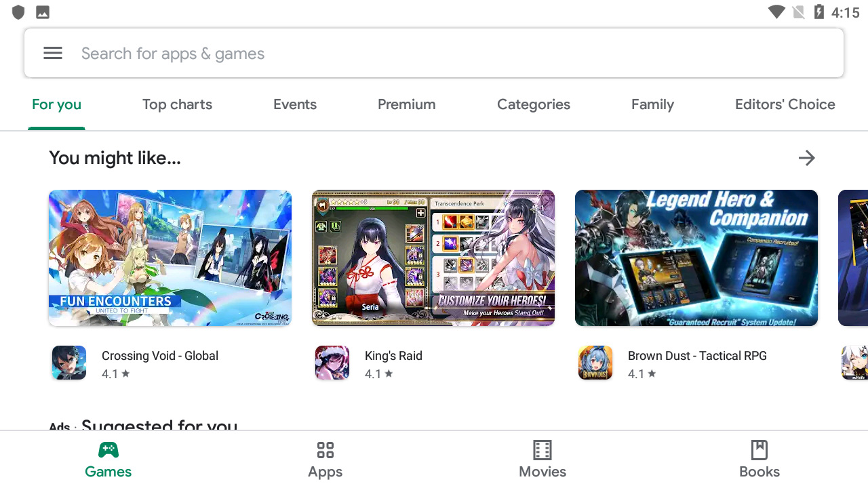Open the Brown Dust Legend Hero banner

[696, 258]
